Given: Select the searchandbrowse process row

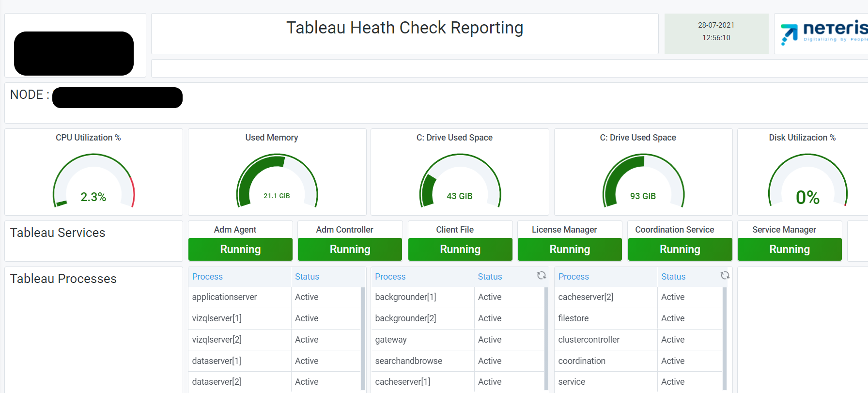Looking at the screenshot, I should (457, 361).
